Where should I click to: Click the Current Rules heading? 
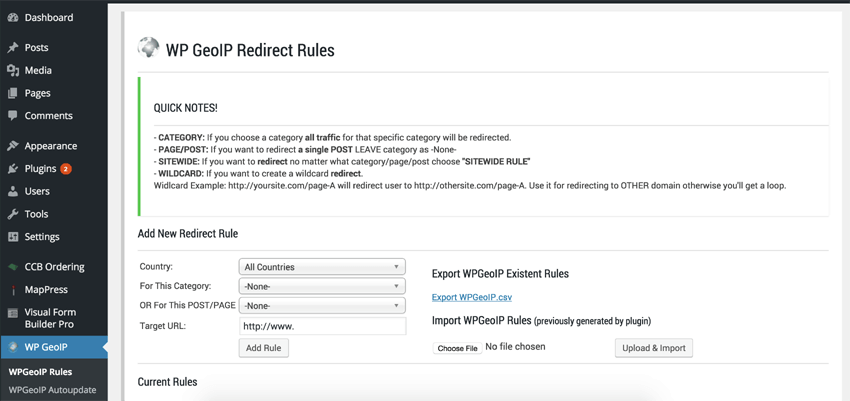(x=168, y=382)
